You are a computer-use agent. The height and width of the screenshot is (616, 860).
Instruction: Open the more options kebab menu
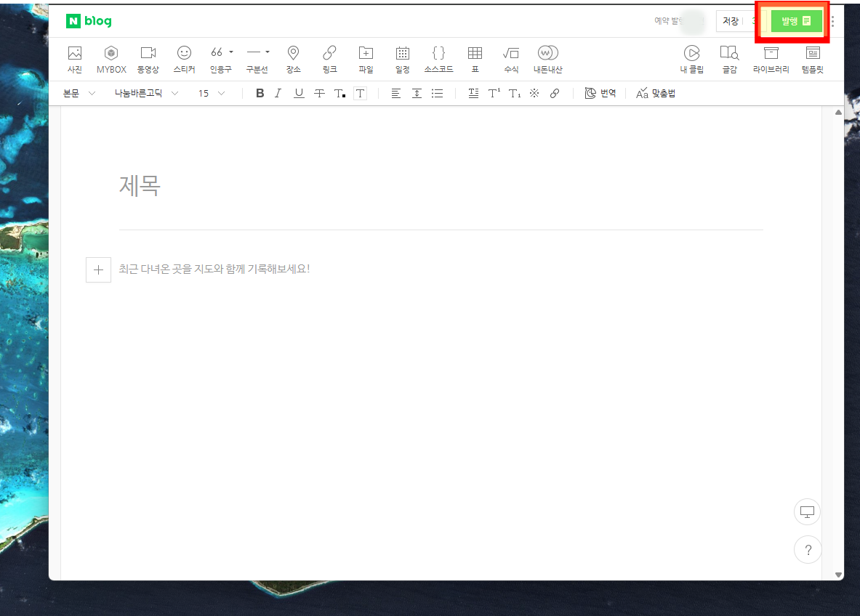832,21
